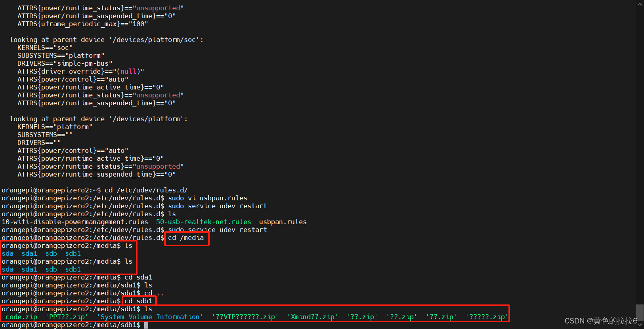
Task: Click 'cd /etc/udev/rules.d/' command
Action: [x=146, y=190]
